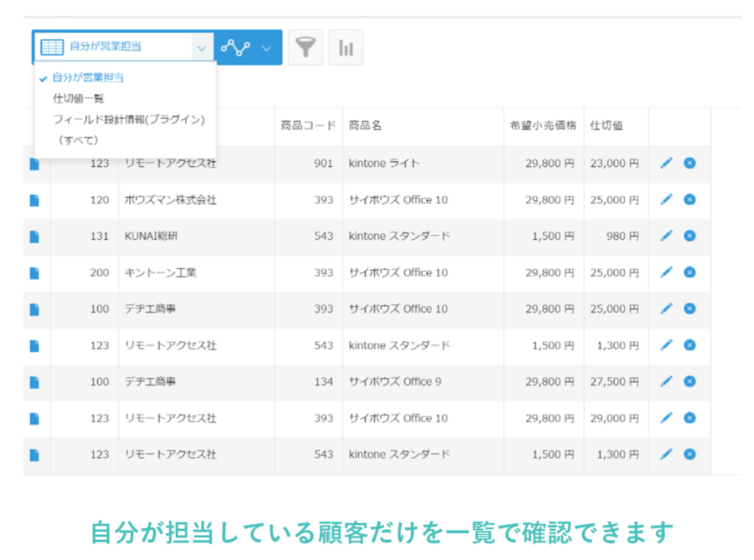The width and height of the screenshot is (754, 560).
Task: Select the checked 自分が営業担当 view option
Action: click(x=88, y=77)
